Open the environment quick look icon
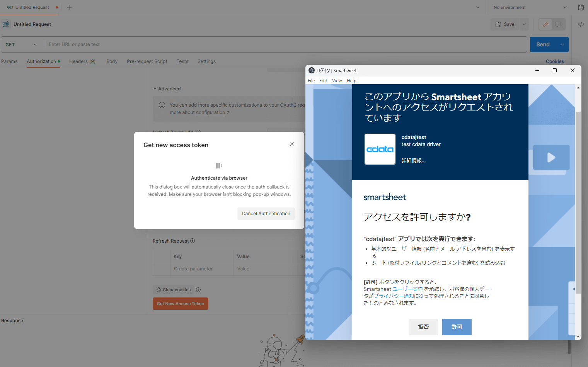The image size is (588, 367). 581,7
